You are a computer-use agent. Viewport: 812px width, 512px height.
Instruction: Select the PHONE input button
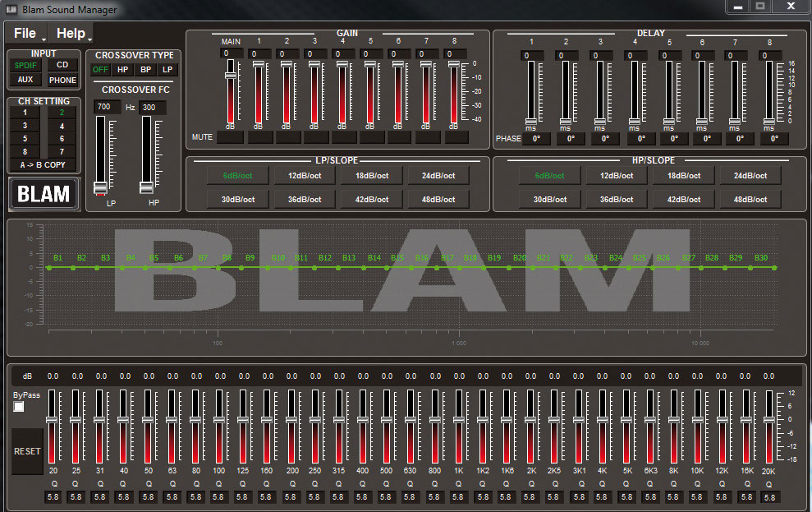[x=62, y=81]
